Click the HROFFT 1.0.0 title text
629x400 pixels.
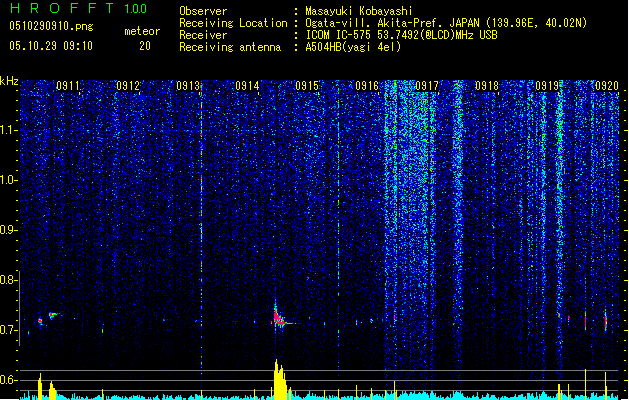pos(78,8)
